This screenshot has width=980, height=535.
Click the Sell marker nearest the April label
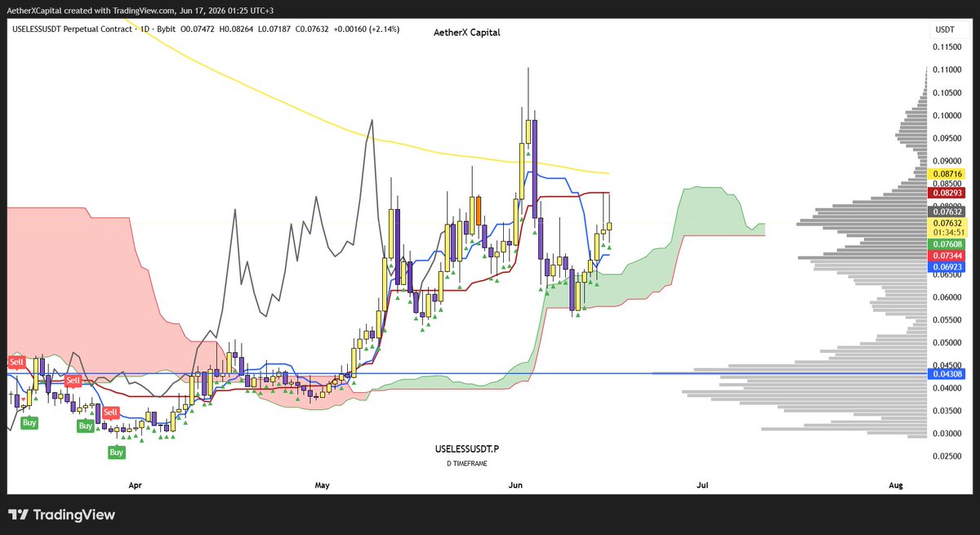(110, 412)
